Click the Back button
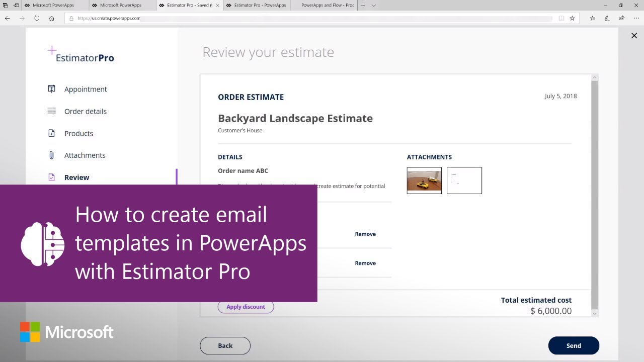The width and height of the screenshot is (644, 362). coord(225,345)
